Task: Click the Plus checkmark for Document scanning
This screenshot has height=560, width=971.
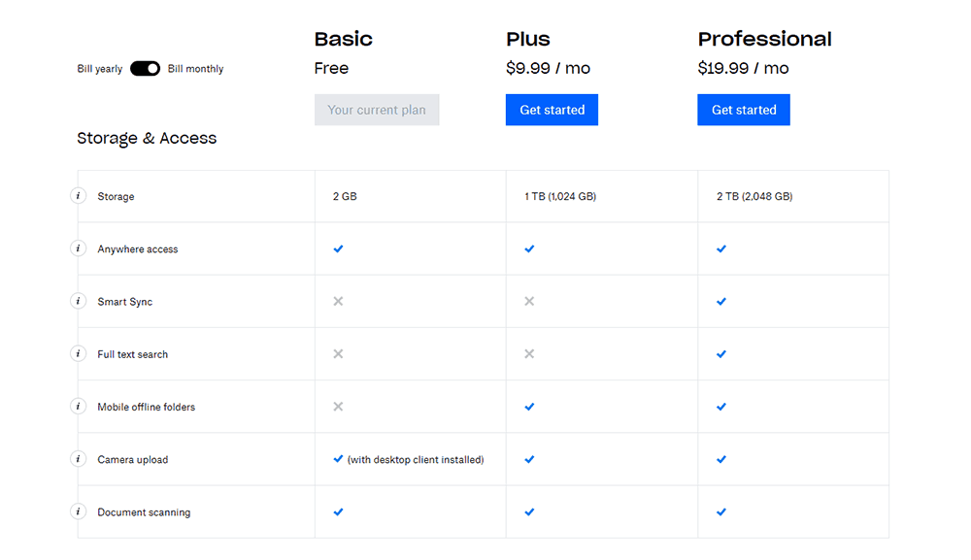Action: coord(529,511)
